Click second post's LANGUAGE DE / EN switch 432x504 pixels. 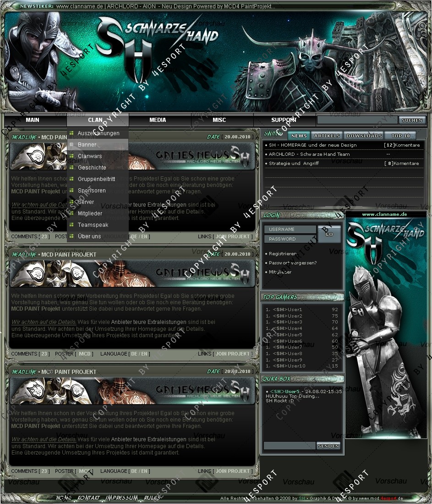coord(139,354)
